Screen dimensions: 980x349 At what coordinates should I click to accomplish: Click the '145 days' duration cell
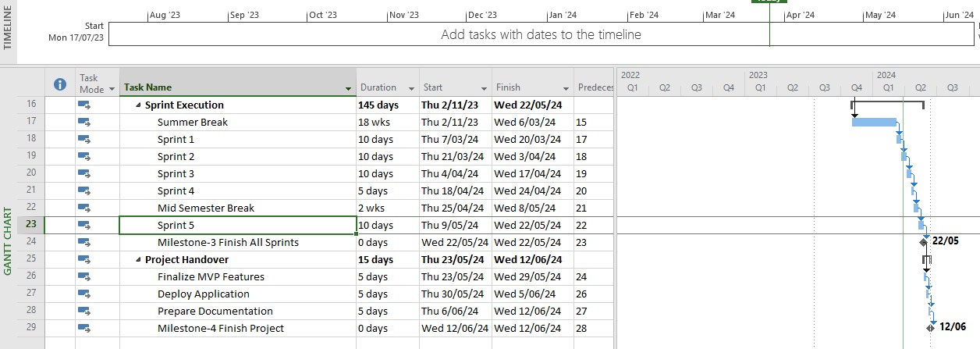tap(387, 105)
